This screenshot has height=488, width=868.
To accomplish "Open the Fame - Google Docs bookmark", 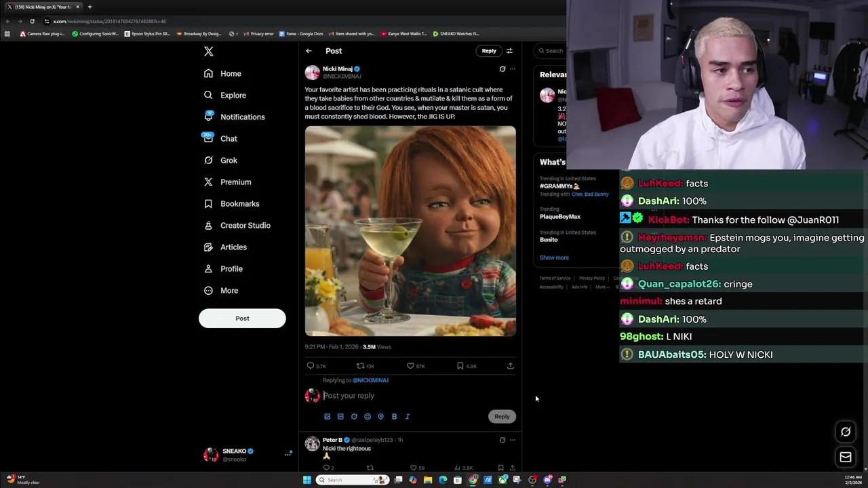I will pos(300,34).
